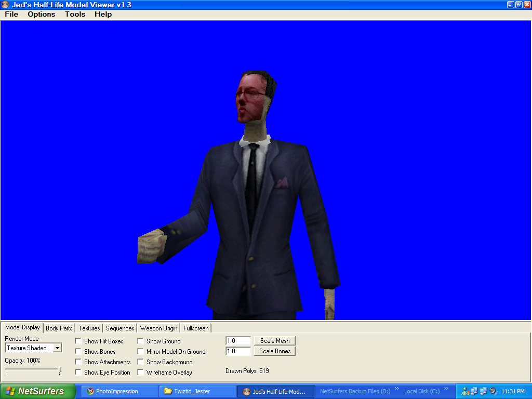The width and height of the screenshot is (532, 399).
Task: Open the Help menu
Action: tap(103, 14)
